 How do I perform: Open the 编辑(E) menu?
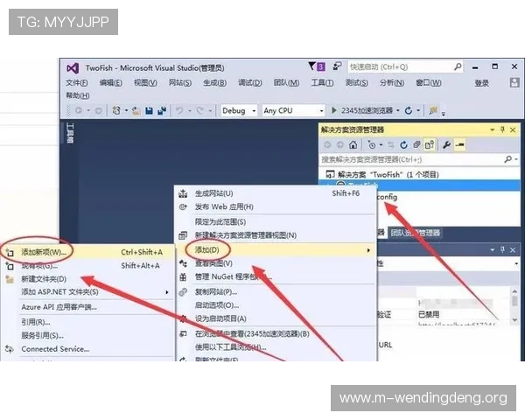[111, 83]
